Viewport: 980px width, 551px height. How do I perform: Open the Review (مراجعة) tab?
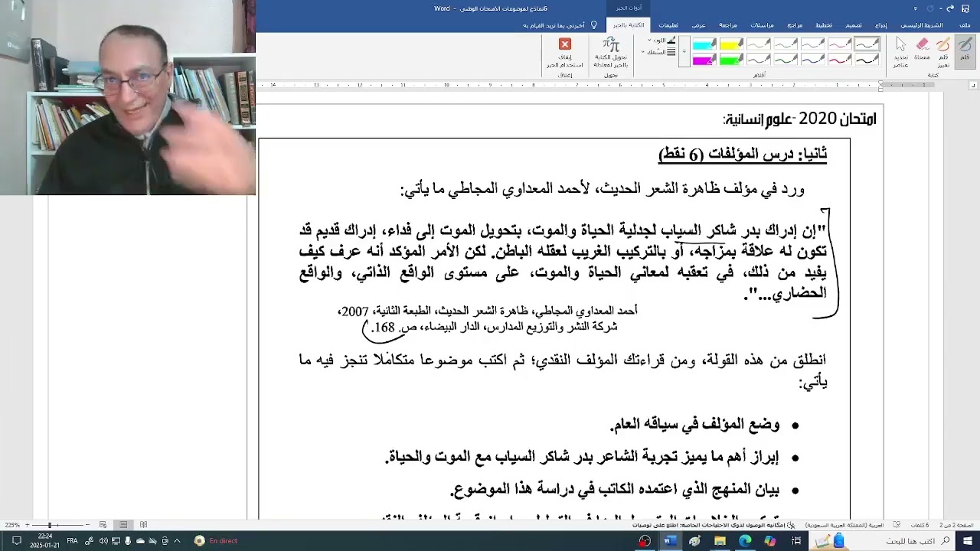(x=728, y=25)
